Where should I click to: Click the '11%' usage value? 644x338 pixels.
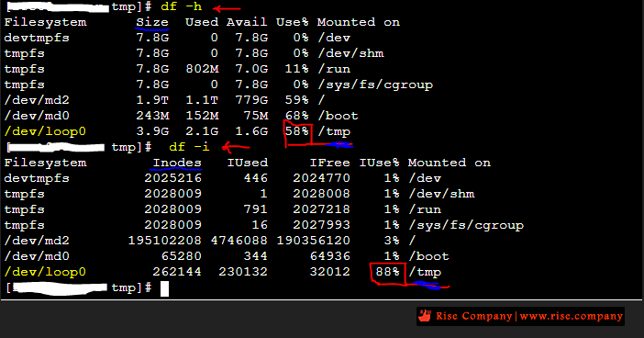point(296,69)
